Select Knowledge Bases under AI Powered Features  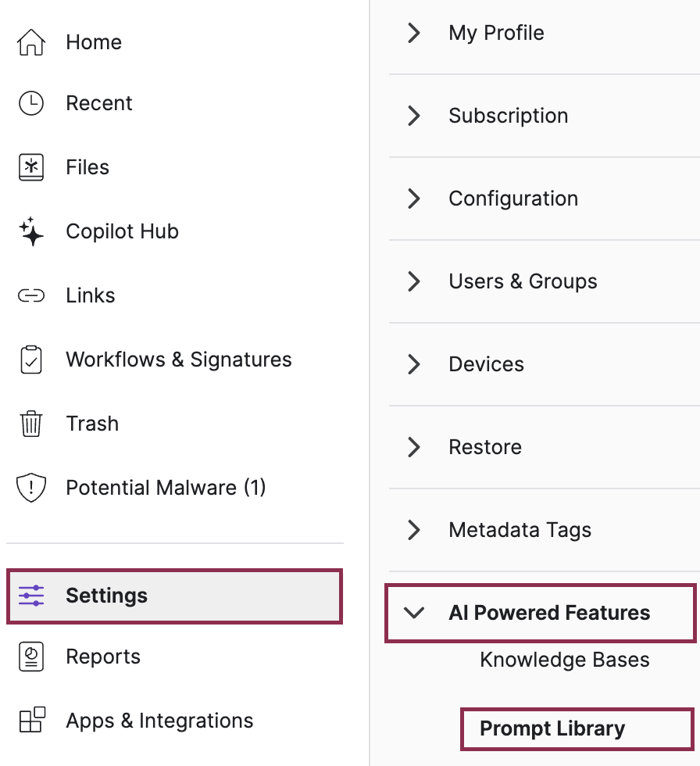click(x=564, y=660)
